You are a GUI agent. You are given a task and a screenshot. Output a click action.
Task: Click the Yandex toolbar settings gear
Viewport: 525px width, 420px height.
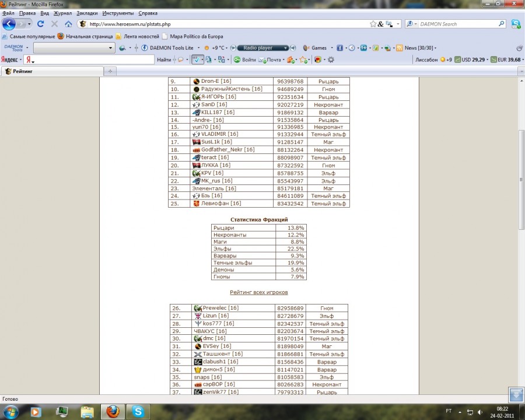[x=331, y=60]
